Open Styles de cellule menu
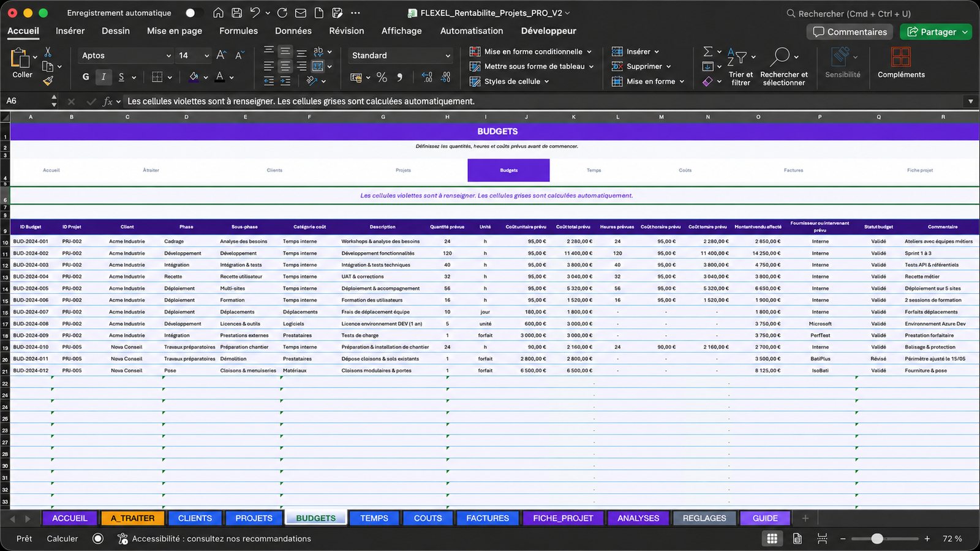Screen dimensions: 980x551 click(509, 81)
